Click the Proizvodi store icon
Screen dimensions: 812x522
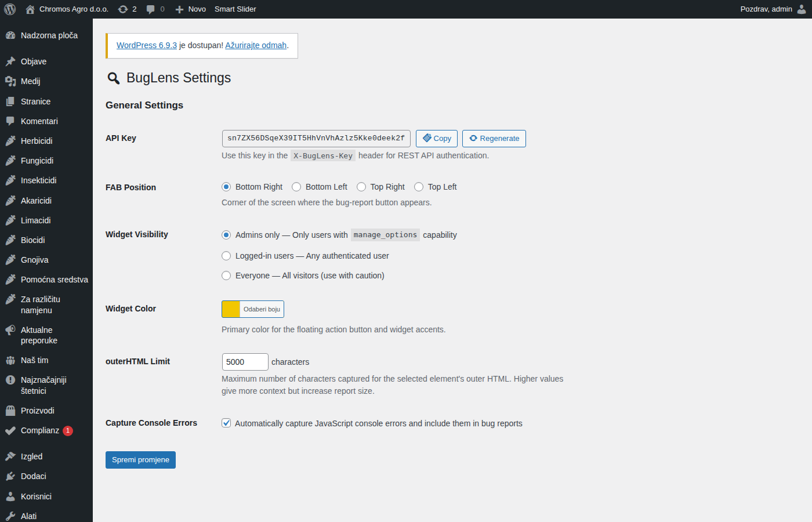[10, 411]
